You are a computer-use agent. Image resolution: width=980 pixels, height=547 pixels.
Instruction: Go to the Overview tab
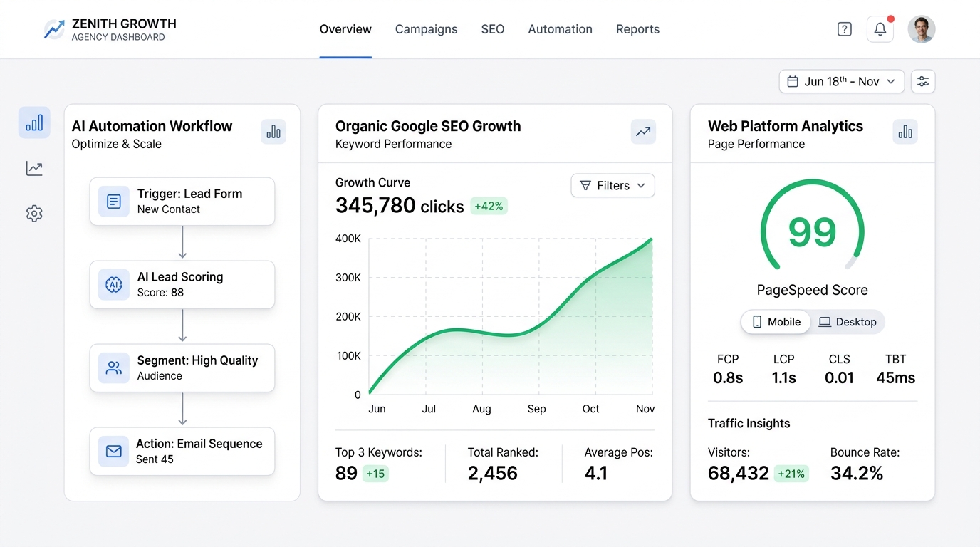[x=345, y=29]
